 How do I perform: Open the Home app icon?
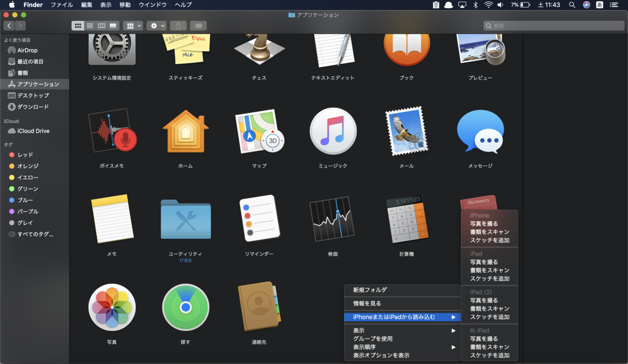pos(185,131)
